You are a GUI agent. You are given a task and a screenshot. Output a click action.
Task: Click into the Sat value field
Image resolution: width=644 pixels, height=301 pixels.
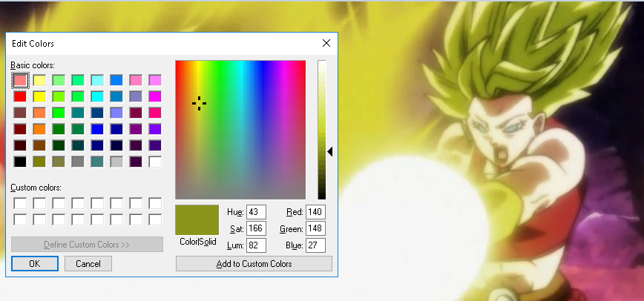(256, 228)
